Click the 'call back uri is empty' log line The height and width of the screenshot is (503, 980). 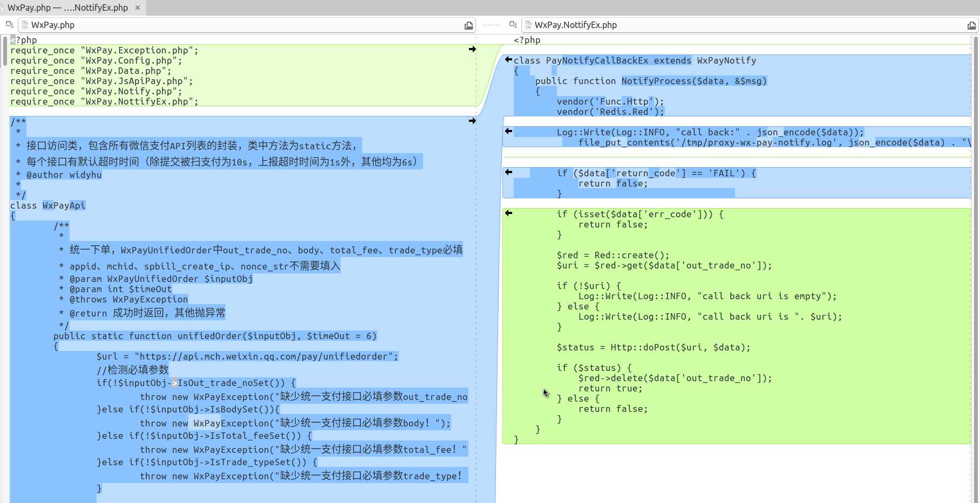(708, 296)
